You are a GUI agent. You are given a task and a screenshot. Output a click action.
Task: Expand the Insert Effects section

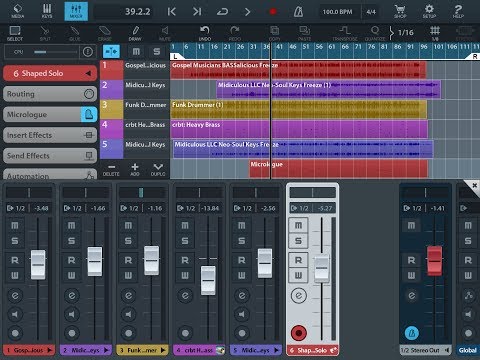pos(50,135)
